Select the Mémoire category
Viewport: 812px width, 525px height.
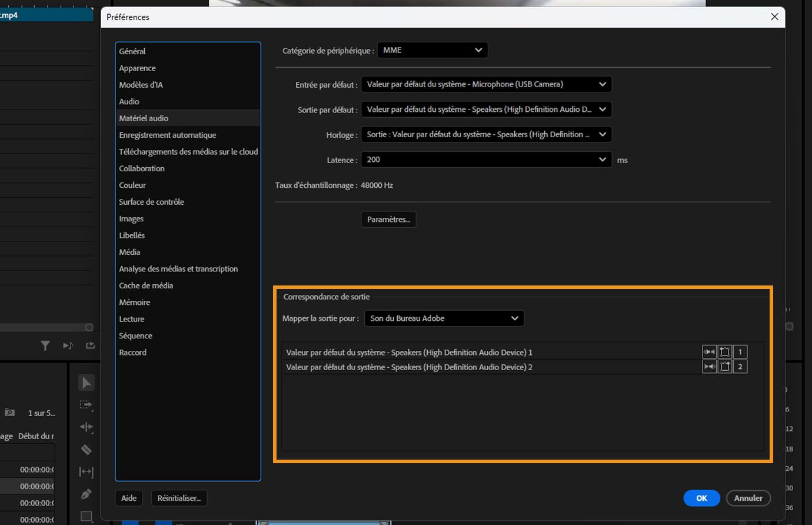pyautogui.click(x=188, y=302)
